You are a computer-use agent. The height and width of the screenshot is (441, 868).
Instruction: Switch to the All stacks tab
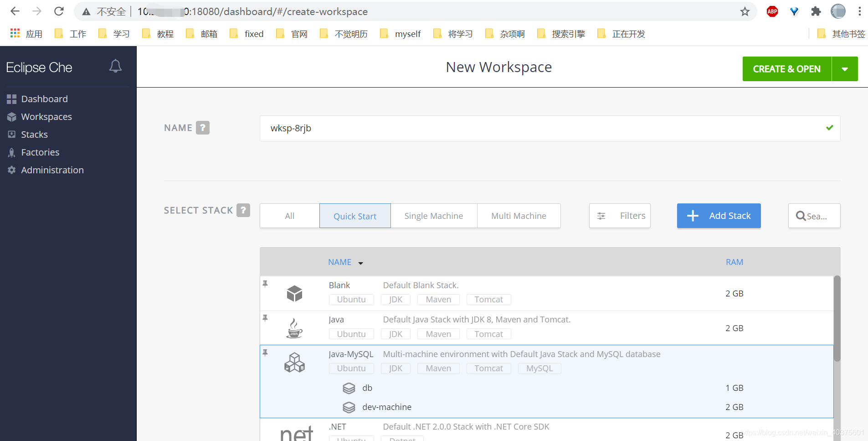290,216
